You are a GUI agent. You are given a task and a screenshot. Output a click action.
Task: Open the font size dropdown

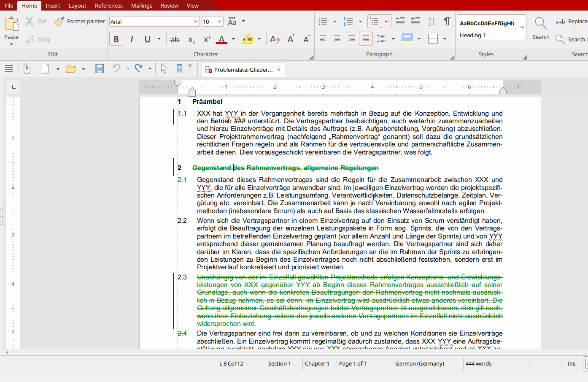pos(219,22)
